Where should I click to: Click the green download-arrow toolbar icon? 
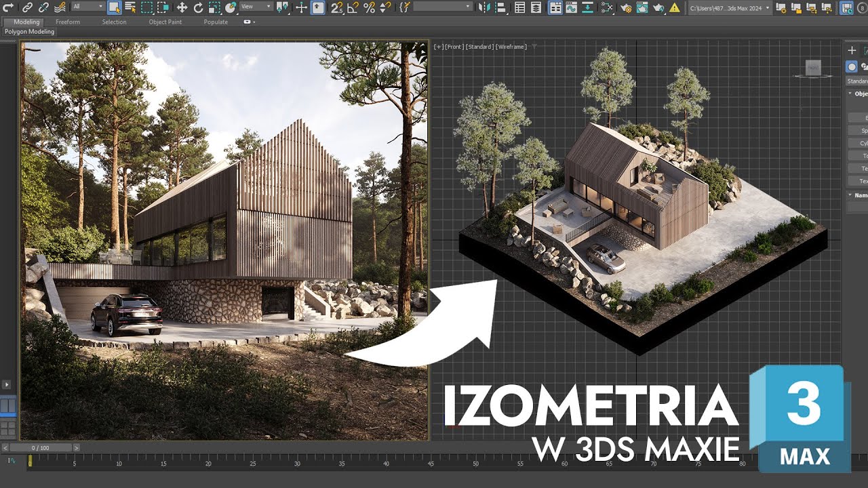[x=588, y=7]
